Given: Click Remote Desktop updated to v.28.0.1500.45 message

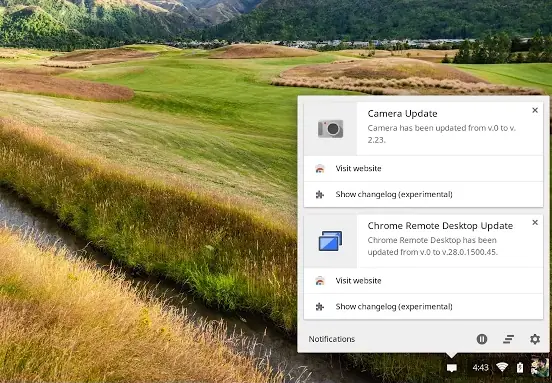Looking at the screenshot, I should [432, 246].
